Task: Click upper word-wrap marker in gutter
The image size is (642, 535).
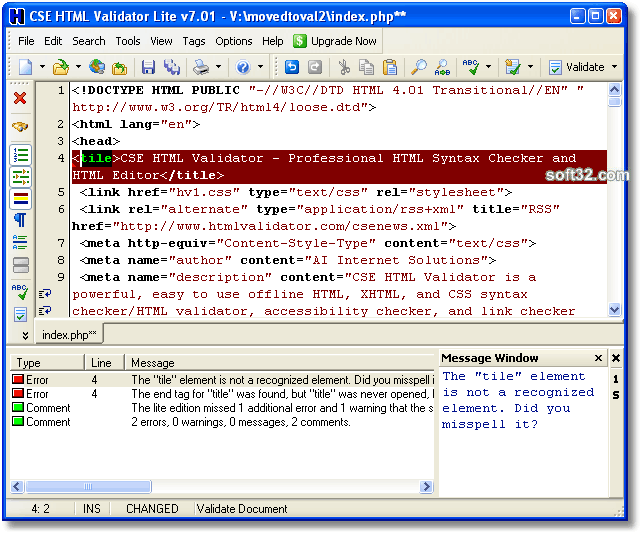Action: [x=45, y=294]
